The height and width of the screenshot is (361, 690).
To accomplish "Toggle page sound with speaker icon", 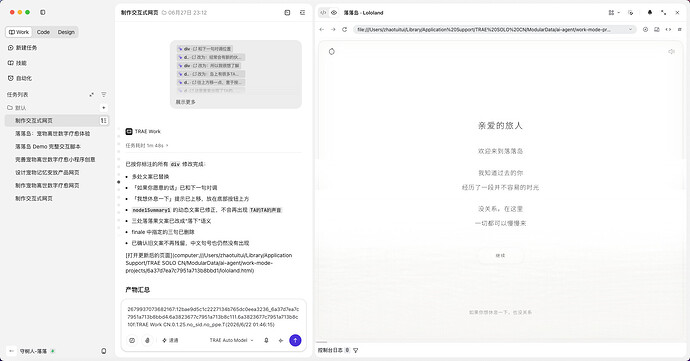I will (x=671, y=52).
